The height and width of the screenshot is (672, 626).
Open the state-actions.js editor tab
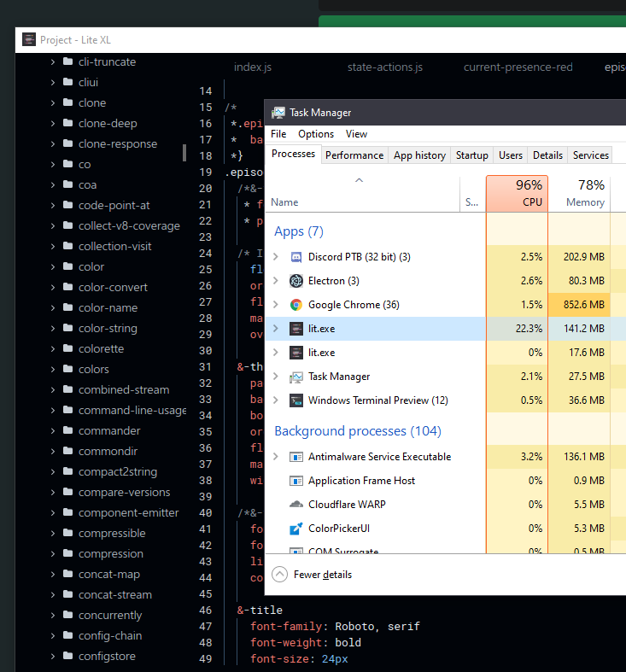[x=385, y=67]
